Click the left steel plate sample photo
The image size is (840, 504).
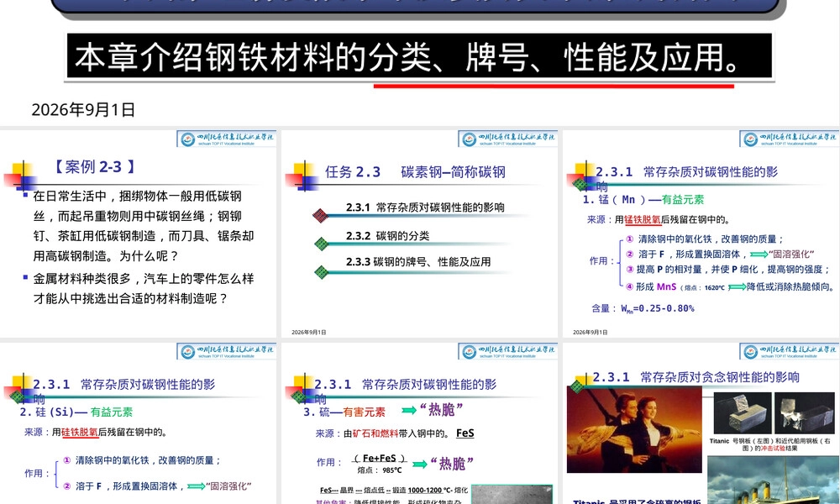tap(743, 413)
